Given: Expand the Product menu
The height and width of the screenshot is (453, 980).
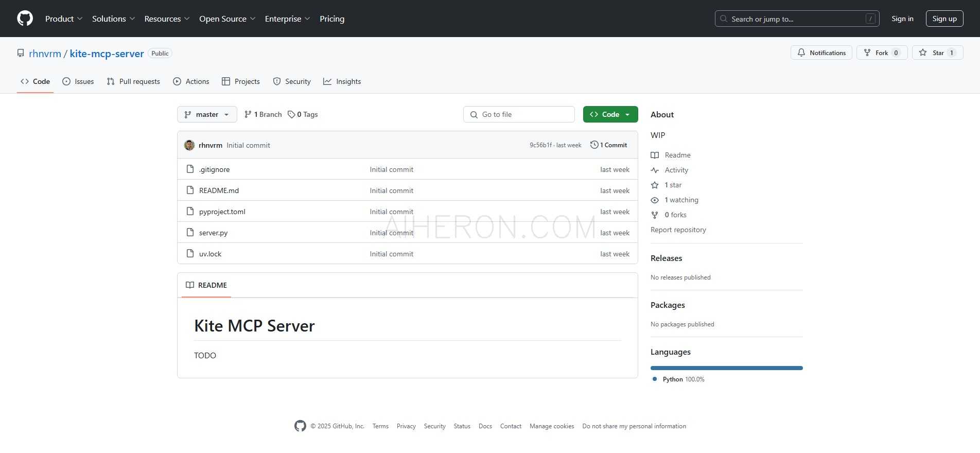Looking at the screenshot, I should click(64, 19).
